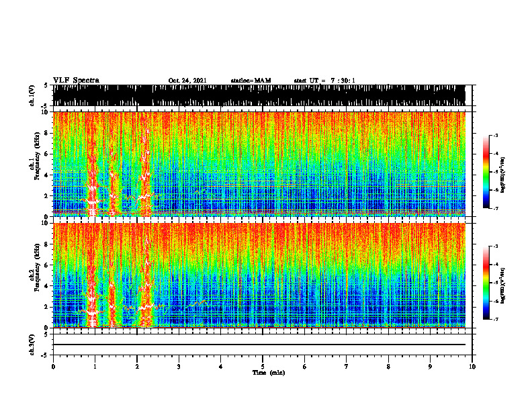This screenshot has width=532, height=411.
Task: Click time axis tick label "0"
Action: pos(53,367)
